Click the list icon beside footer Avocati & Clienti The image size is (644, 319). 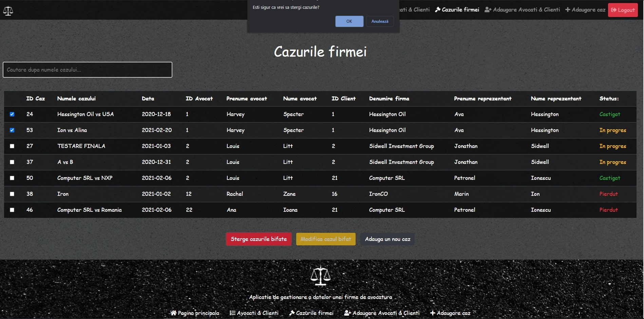232,313
